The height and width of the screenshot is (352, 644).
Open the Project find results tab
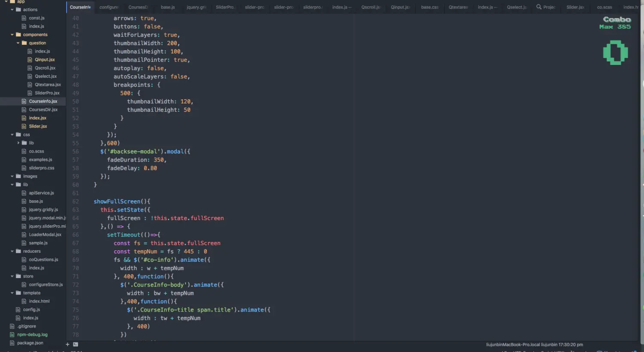pyautogui.click(x=546, y=7)
